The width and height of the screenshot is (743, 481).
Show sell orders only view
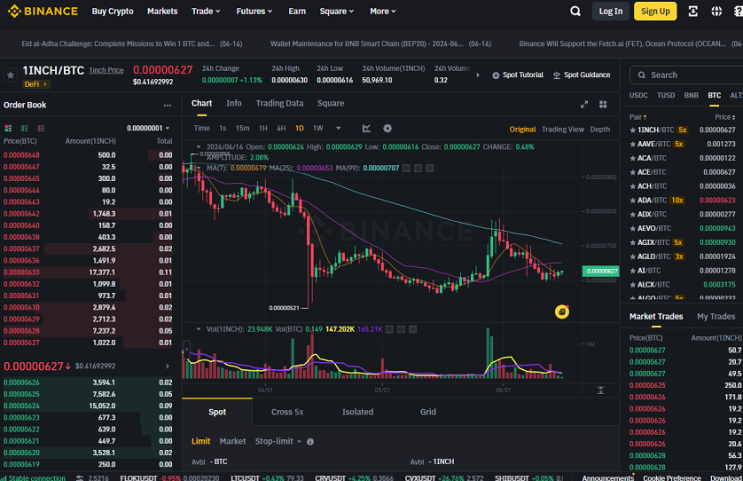pyautogui.click(x=41, y=128)
